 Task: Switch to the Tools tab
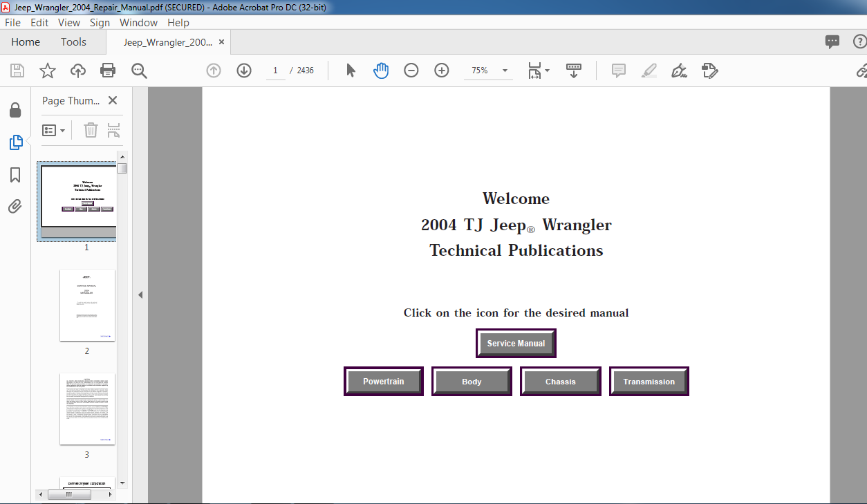(x=73, y=42)
